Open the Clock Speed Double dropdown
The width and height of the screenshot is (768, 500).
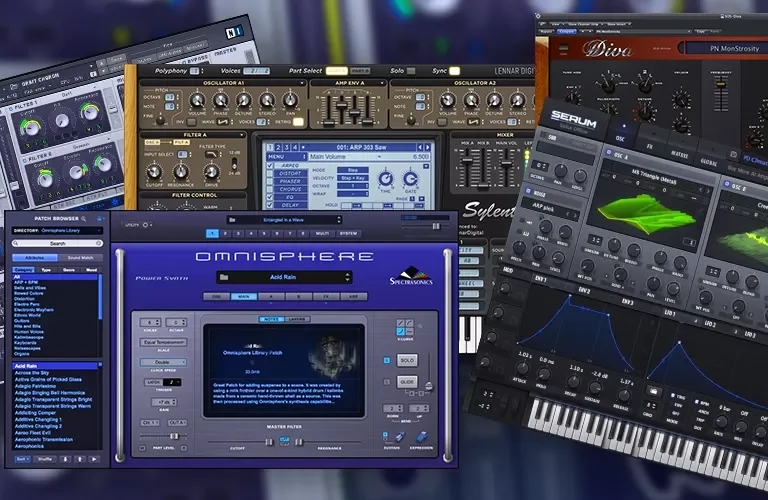tap(162, 364)
